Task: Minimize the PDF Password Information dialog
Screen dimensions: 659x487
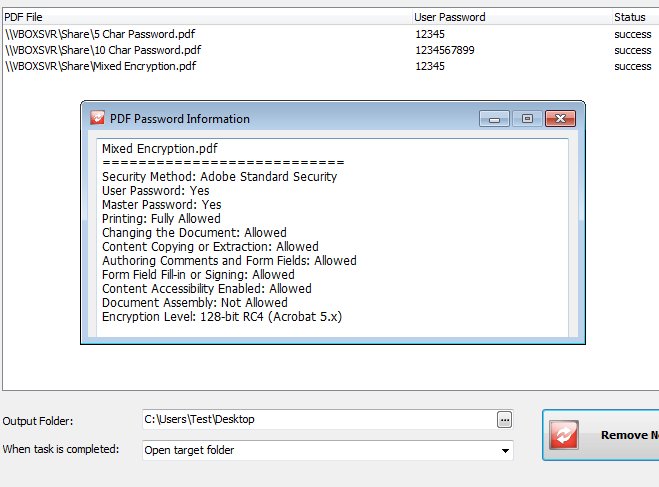Action: (x=494, y=118)
